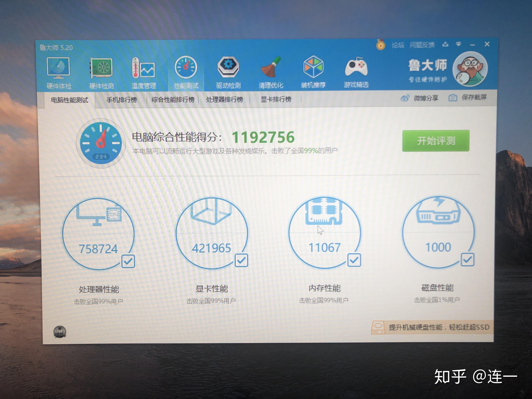Switch to the 综合性能排行榜 tab
Viewport: 532px width, 399px height.
click(x=173, y=99)
